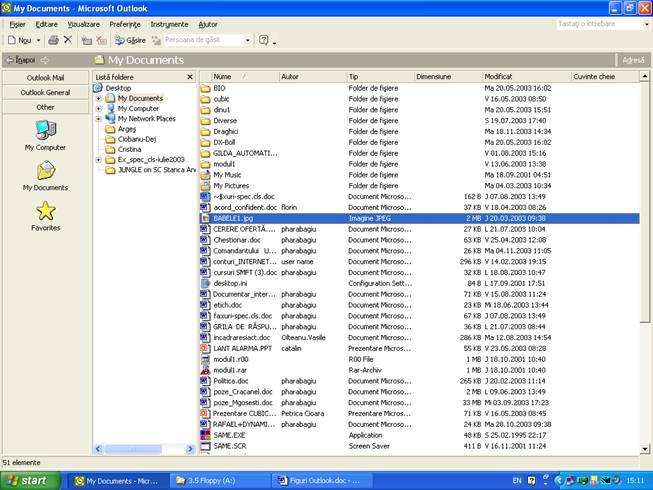Screen dimensions: 653x490
Task: Select the Outlook Mail group button
Action: pyautogui.click(x=45, y=77)
